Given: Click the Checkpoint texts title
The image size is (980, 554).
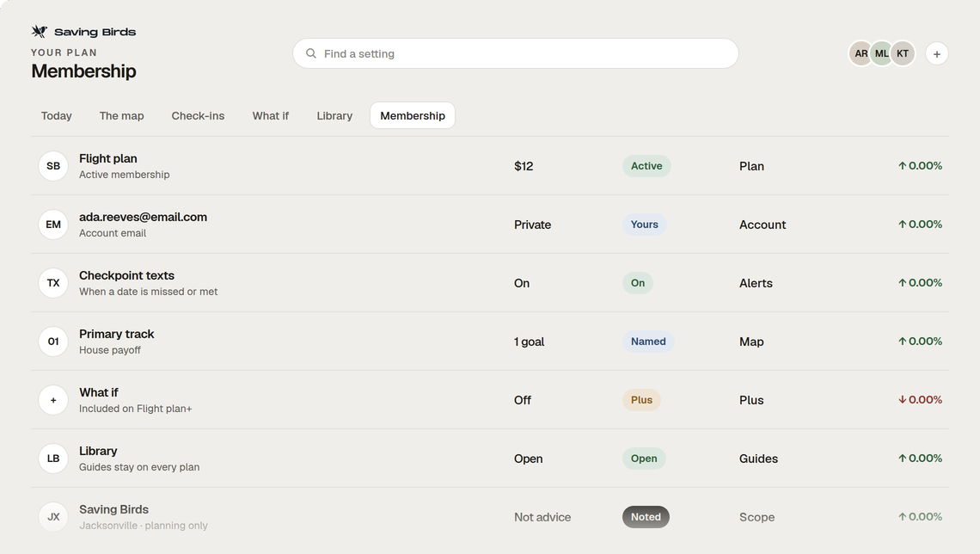Looking at the screenshot, I should point(127,276).
